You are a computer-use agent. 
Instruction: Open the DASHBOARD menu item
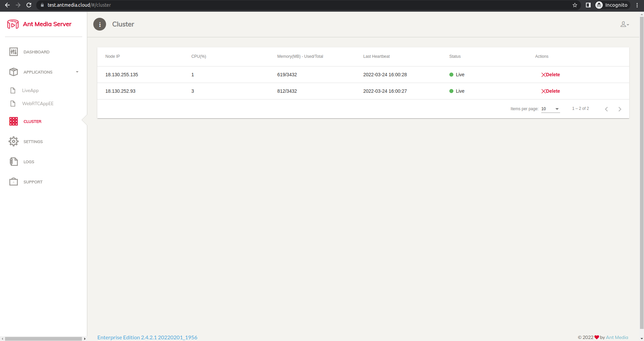pos(36,52)
